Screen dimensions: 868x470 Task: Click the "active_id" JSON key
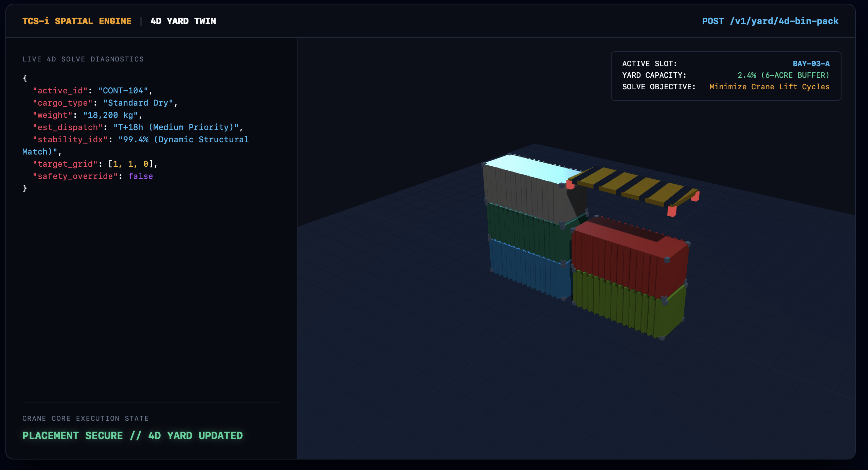[x=60, y=91]
